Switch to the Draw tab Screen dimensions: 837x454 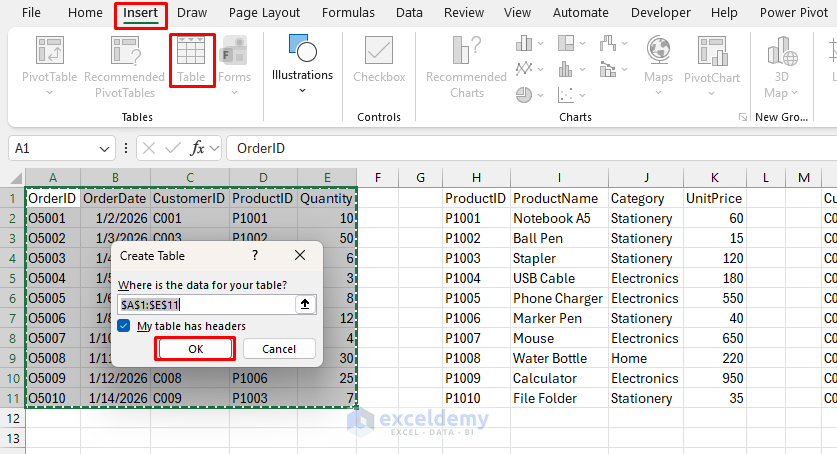pos(192,12)
